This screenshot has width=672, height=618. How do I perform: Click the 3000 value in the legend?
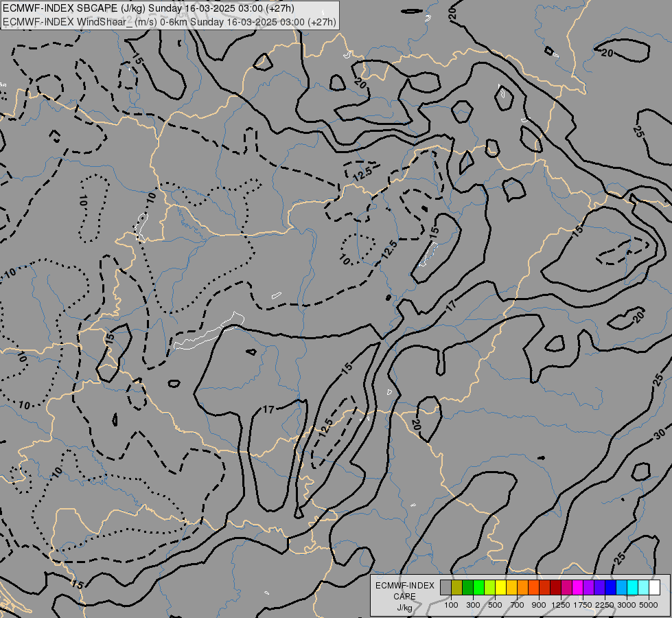pyautogui.click(x=626, y=605)
